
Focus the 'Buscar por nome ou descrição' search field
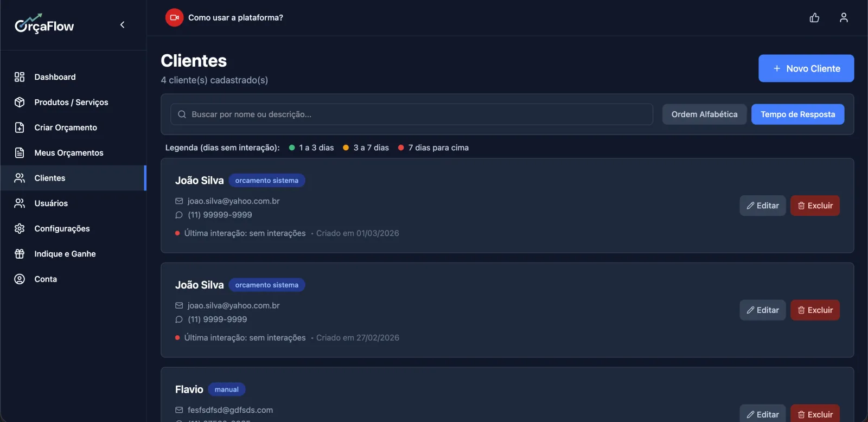pos(412,114)
